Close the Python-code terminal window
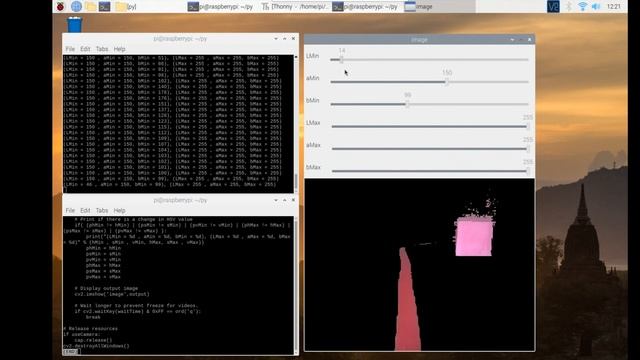The height and width of the screenshot is (360, 640). [x=293, y=200]
